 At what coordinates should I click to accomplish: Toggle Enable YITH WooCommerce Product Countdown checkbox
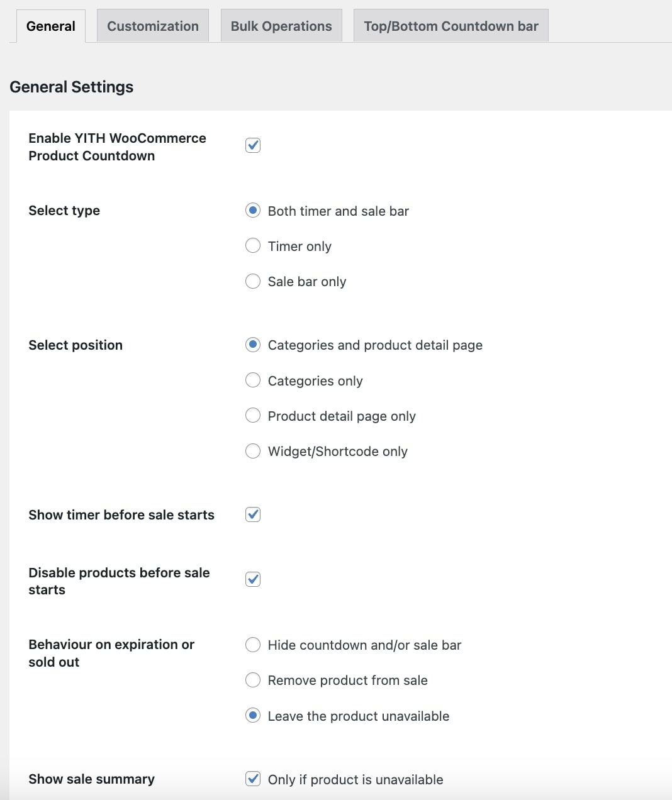(x=253, y=145)
